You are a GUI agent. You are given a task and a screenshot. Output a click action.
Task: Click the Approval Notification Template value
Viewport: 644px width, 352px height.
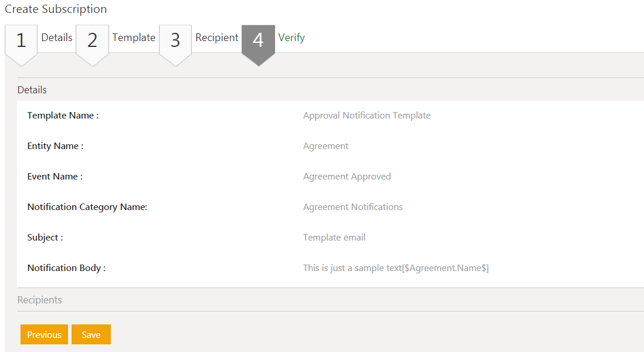[367, 116]
